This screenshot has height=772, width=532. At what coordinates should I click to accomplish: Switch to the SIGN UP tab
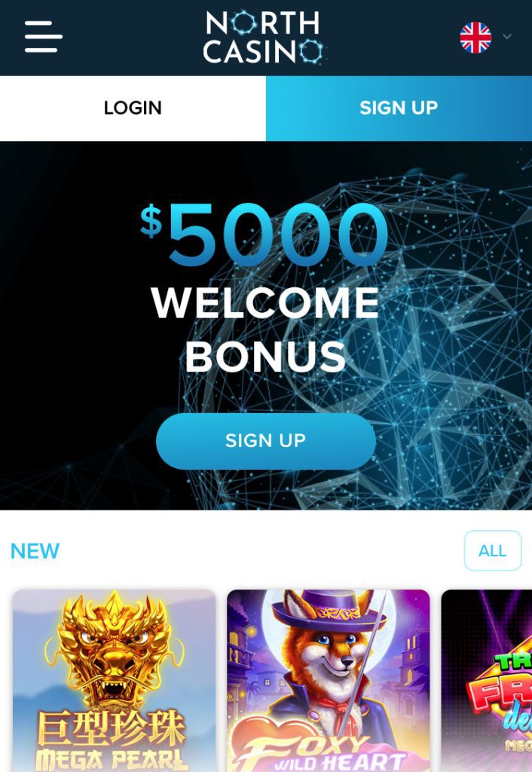(x=399, y=109)
